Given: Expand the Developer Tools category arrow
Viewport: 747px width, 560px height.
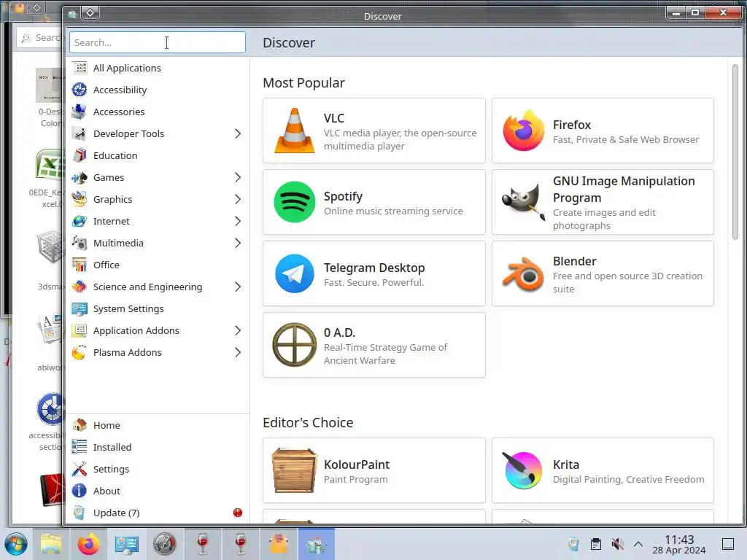Looking at the screenshot, I should [238, 134].
